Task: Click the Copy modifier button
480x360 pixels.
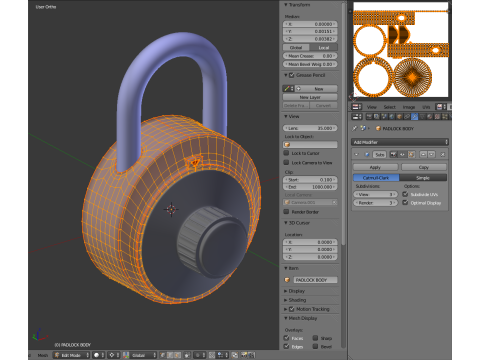Action: click(424, 167)
